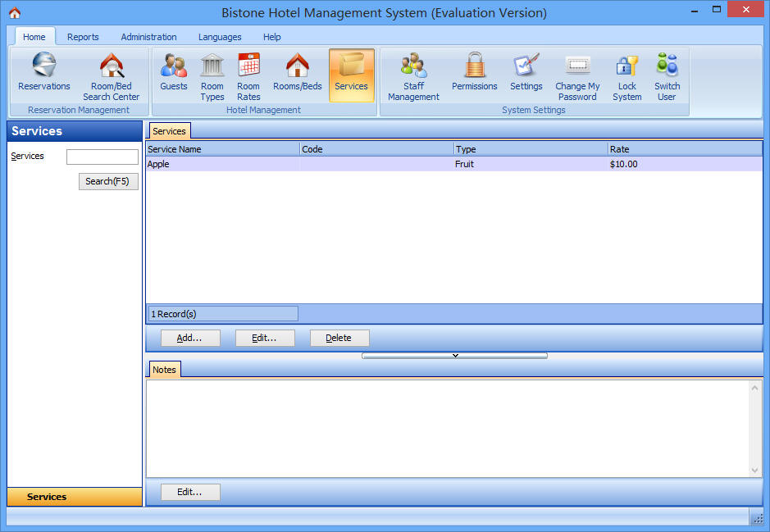Select the Apple service row
This screenshot has height=532, width=770.
point(454,164)
